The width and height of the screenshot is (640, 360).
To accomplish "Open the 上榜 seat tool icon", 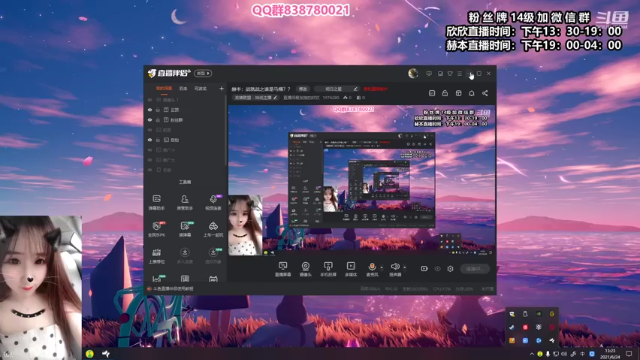I will (156, 256).
